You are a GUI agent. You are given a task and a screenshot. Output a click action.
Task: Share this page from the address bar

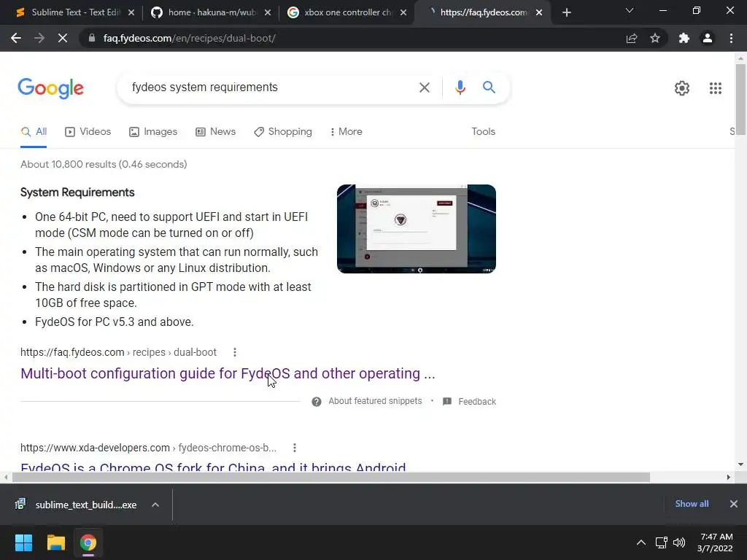point(632,38)
